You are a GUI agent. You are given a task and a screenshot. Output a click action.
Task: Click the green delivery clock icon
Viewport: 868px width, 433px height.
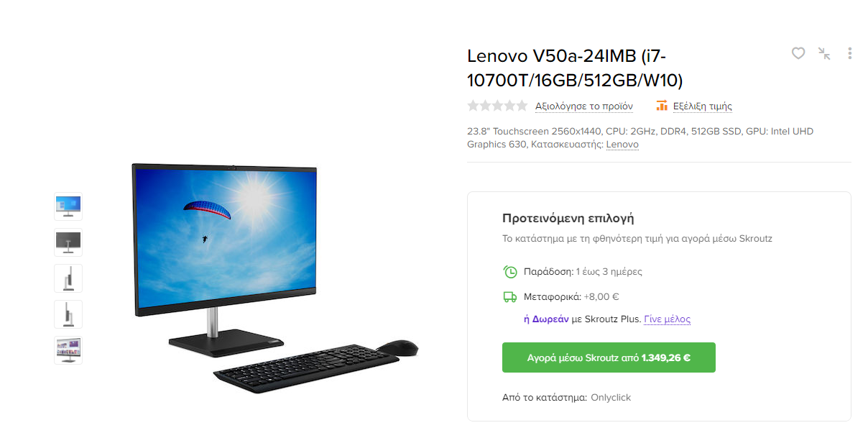(509, 272)
